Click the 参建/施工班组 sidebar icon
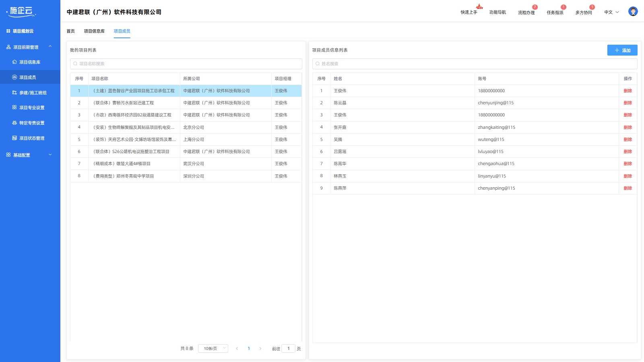 (14, 93)
